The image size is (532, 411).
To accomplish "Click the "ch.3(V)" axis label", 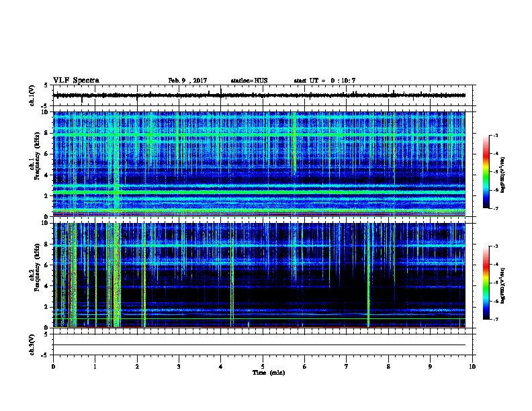I will 32,345.
